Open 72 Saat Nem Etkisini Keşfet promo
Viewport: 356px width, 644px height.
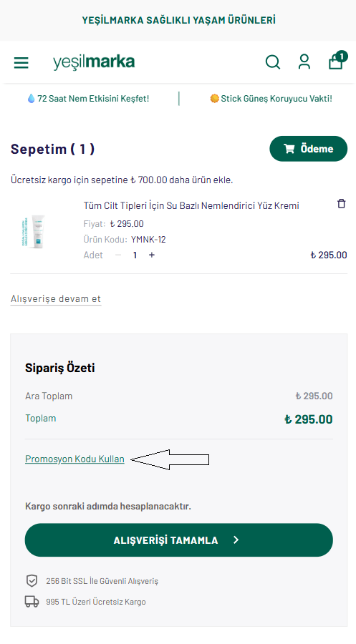pos(88,99)
